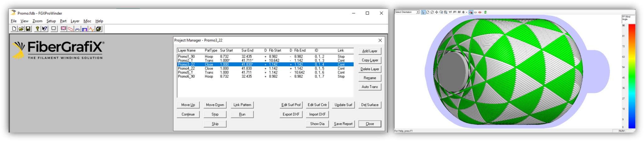Select the pointer arrow tool in viewer
This screenshot has width=644, height=141.
(x=423, y=12)
